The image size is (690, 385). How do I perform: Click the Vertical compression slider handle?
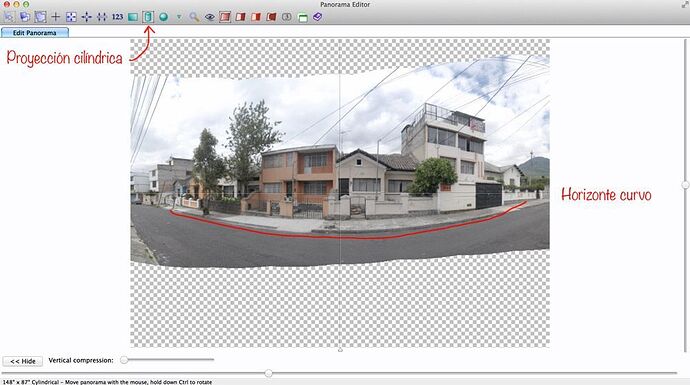pyautogui.click(x=124, y=360)
